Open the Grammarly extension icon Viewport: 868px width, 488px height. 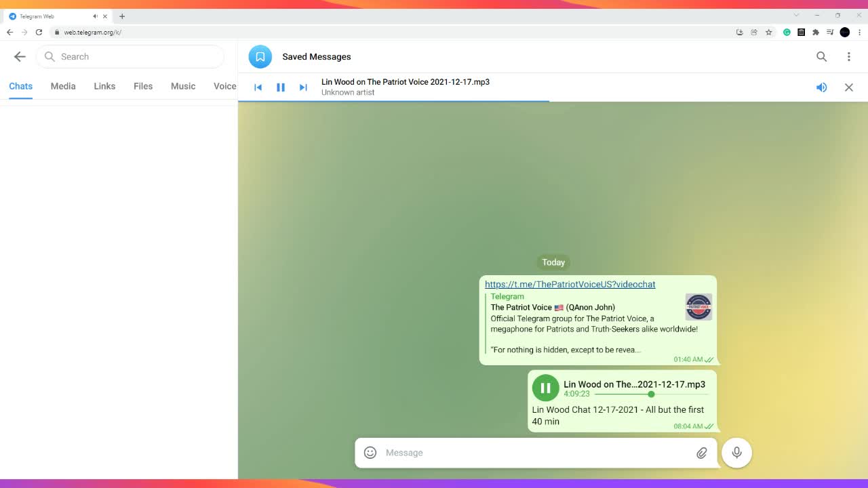[x=787, y=32]
